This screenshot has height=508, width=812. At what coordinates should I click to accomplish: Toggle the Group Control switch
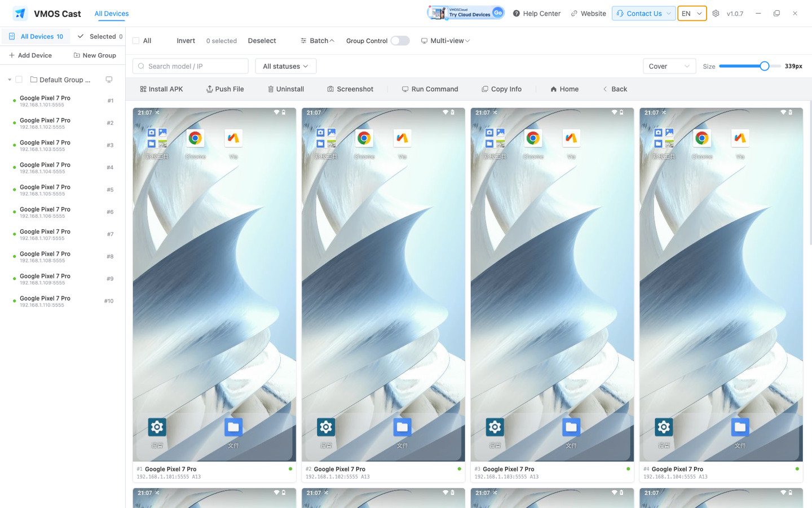click(400, 41)
